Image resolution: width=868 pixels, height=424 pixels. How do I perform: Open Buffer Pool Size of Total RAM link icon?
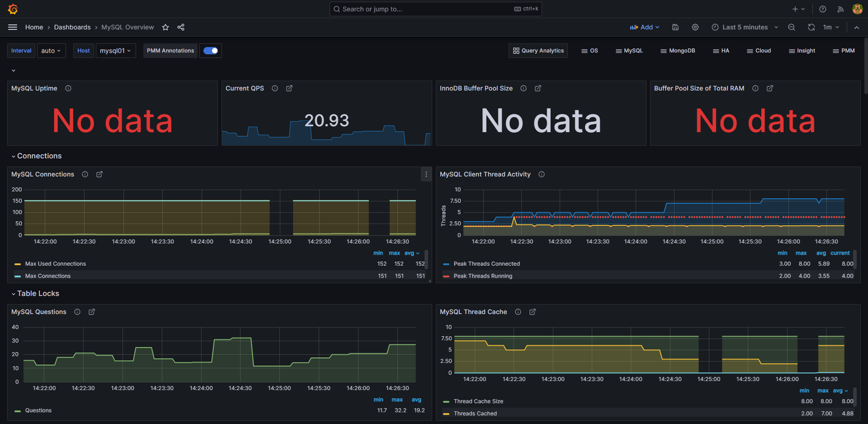[x=770, y=88]
